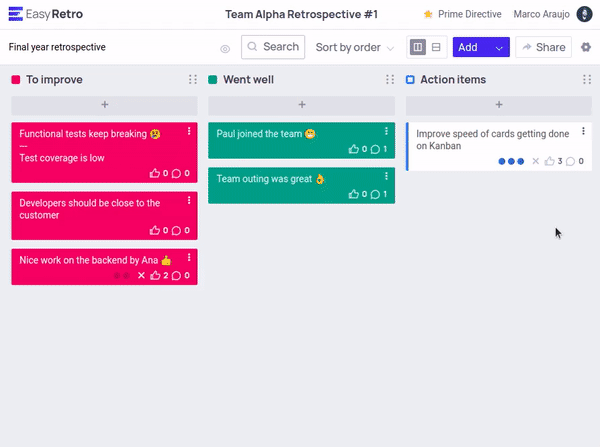Click the To improve red color square

click(16, 80)
